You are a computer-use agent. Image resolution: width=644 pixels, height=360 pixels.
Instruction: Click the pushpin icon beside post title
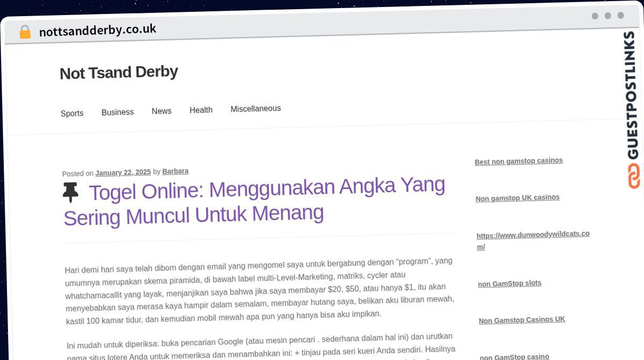[x=70, y=192]
